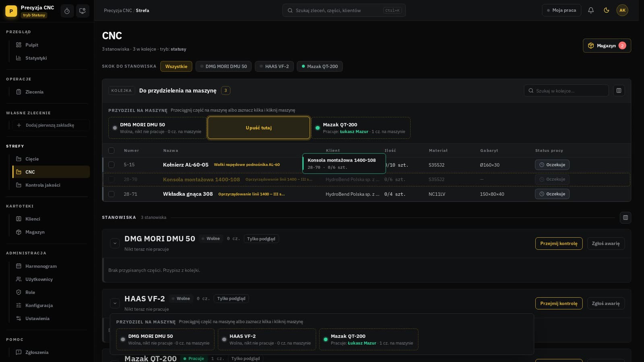This screenshot has width=644, height=362.
Task: Open Harmonogram in administration
Action: (51, 266)
